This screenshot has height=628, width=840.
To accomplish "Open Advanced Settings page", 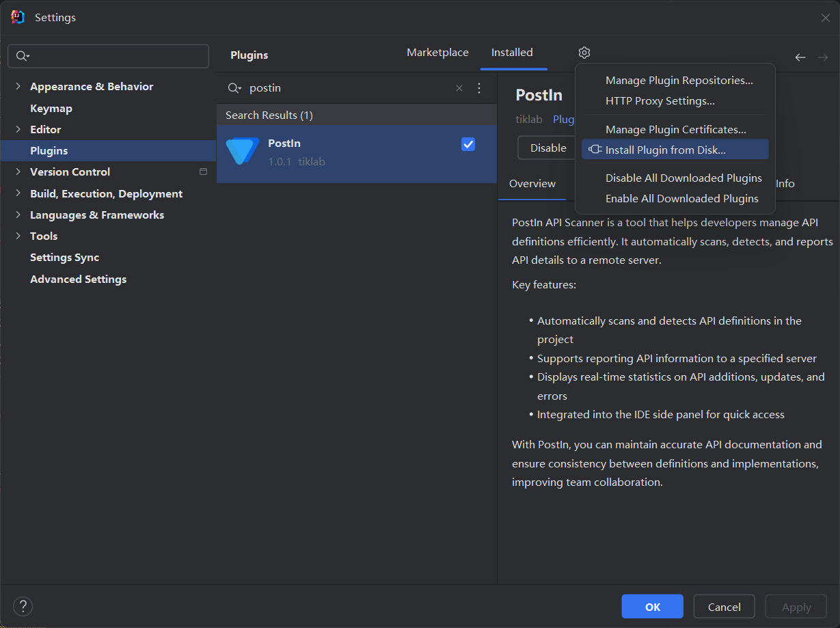I will tap(79, 279).
